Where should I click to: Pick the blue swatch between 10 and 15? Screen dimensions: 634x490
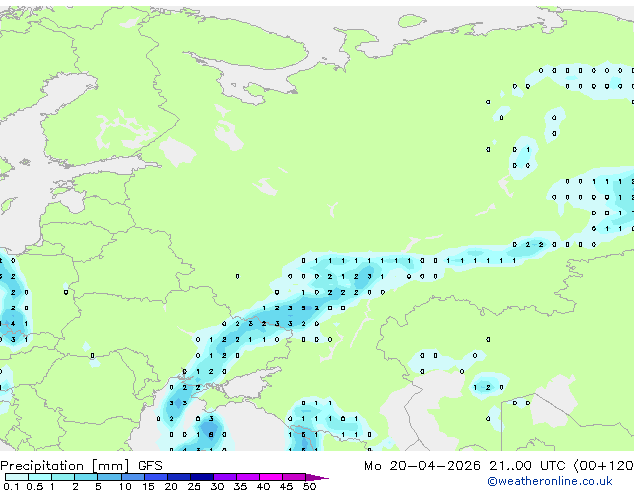[x=132, y=477]
